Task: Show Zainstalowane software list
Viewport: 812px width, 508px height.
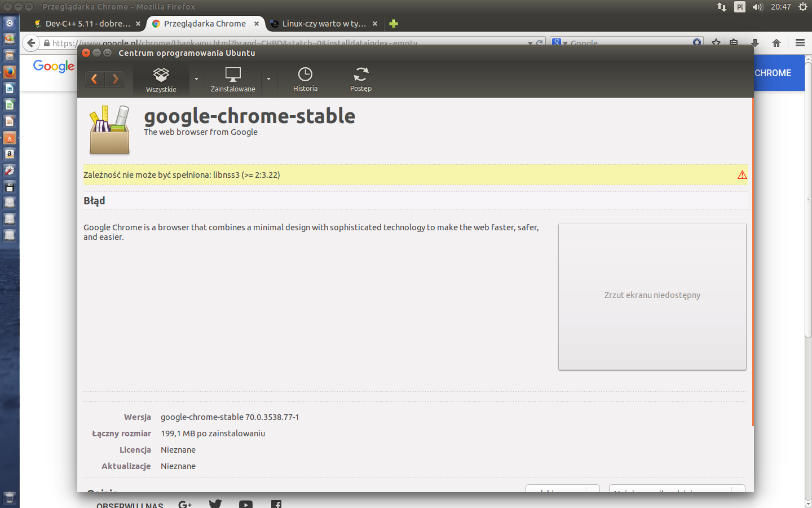Action: point(233,80)
